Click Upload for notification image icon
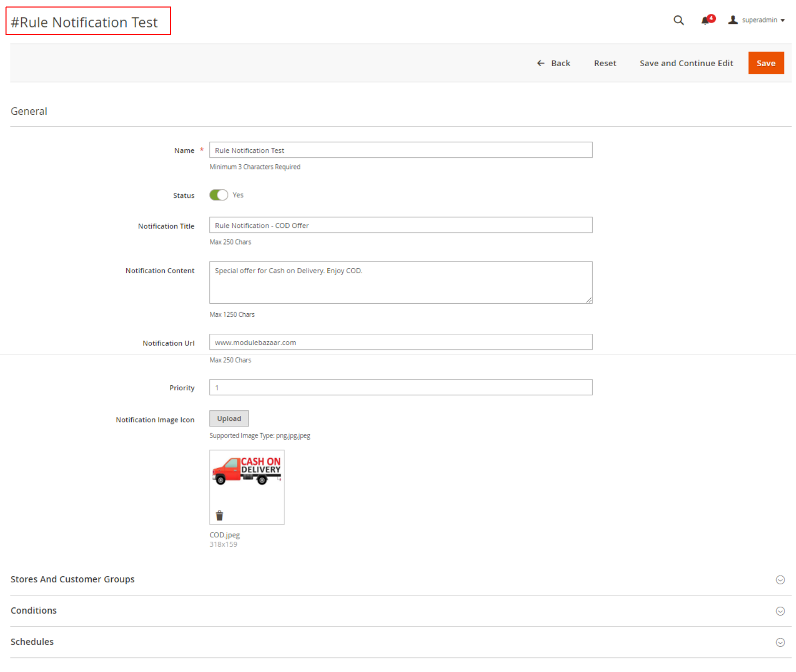This screenshot has height=672, width=796. 229,418
